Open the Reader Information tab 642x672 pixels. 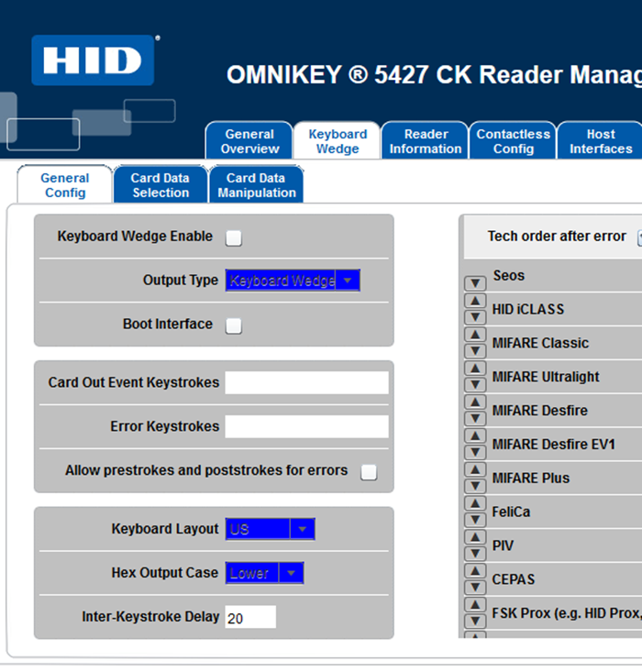tap(426, 141)
